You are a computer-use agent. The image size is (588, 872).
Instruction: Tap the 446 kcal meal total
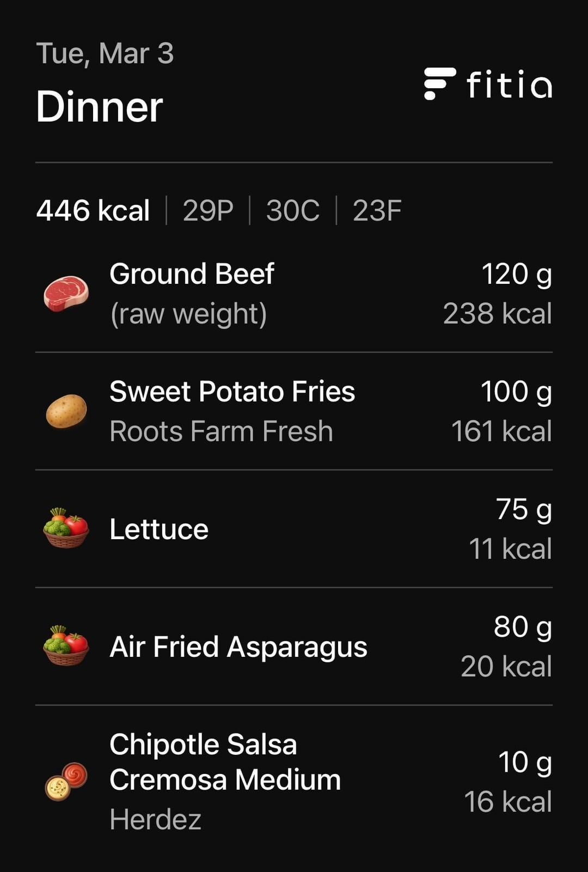93,211
